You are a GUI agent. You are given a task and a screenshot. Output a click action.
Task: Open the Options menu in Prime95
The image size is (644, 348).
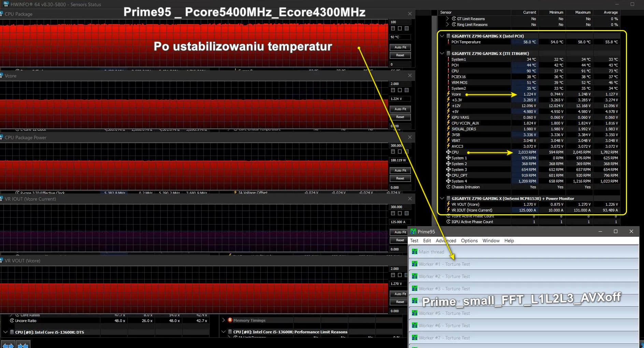[469, 241]
